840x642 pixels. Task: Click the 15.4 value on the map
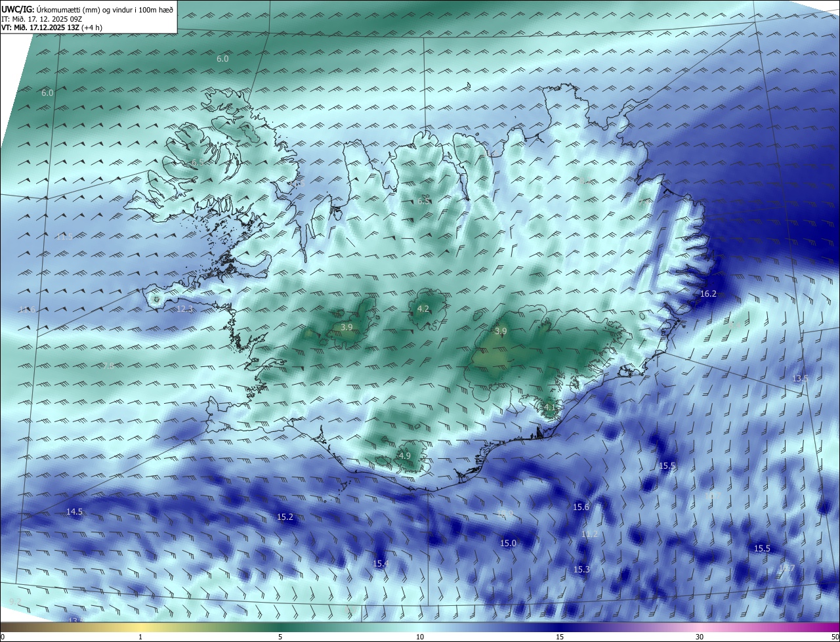click(x=380, y=563)
